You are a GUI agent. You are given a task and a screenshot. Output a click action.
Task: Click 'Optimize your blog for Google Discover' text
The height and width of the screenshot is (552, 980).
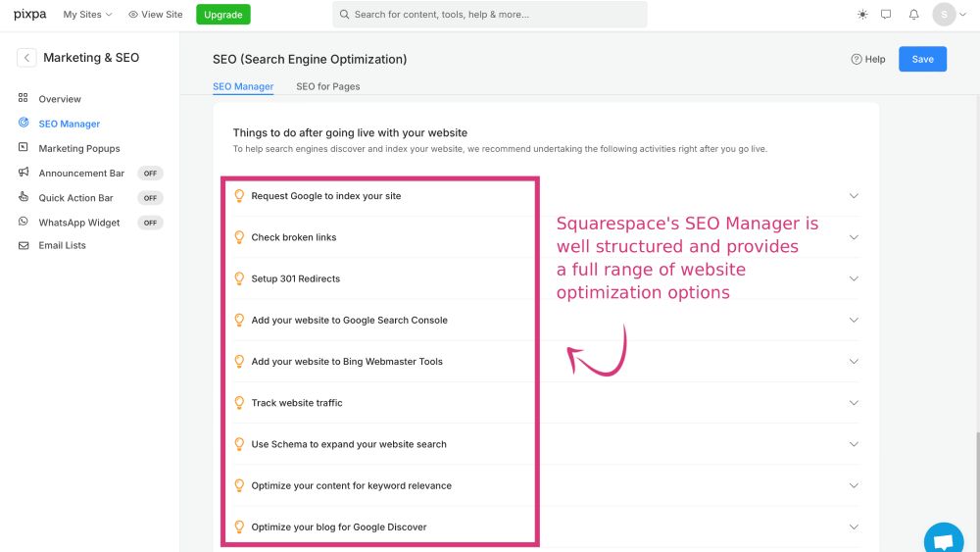pos(339,527)
